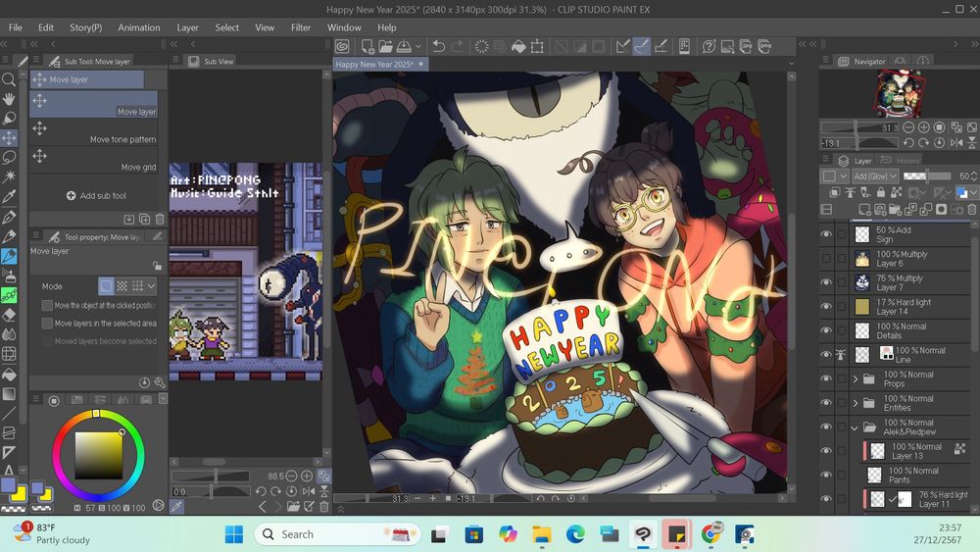This screenshot has width=980, height=552.
Task: Expand the Entities layer folder
Action: coord(855,403)
